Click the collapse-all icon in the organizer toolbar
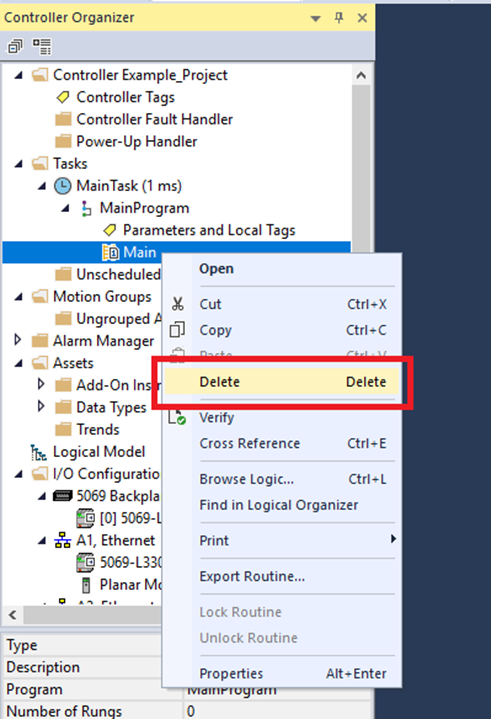Image resolution: width=491 pixels, height=719 pixels. point(15,46)
